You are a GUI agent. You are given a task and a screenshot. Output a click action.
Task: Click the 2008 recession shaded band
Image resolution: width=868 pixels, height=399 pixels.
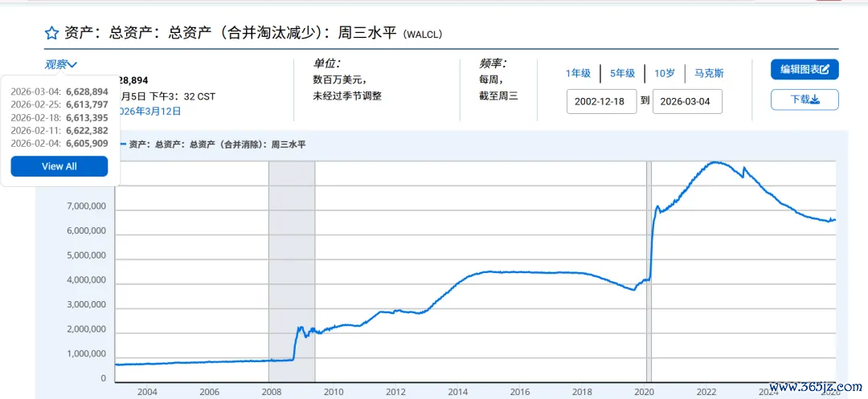(292, 271)
